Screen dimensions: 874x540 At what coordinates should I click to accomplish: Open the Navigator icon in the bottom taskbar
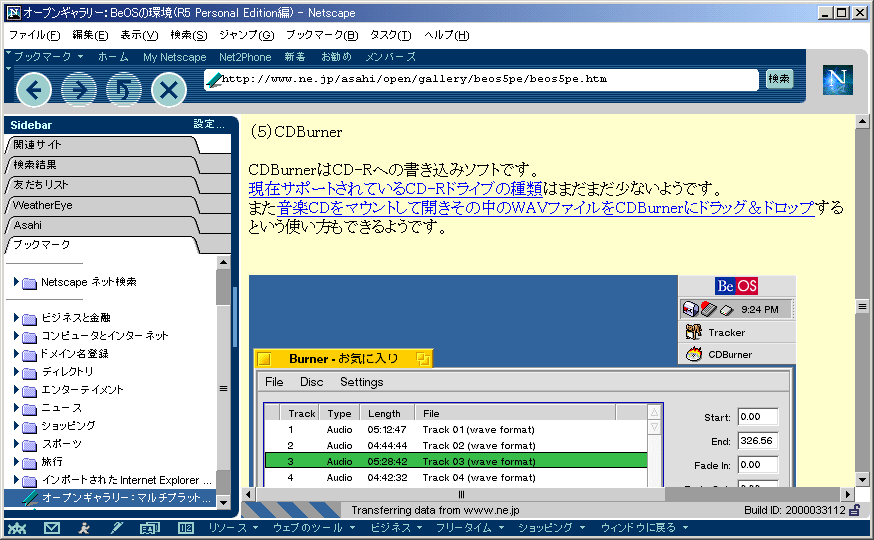click(x=17, y=528)
